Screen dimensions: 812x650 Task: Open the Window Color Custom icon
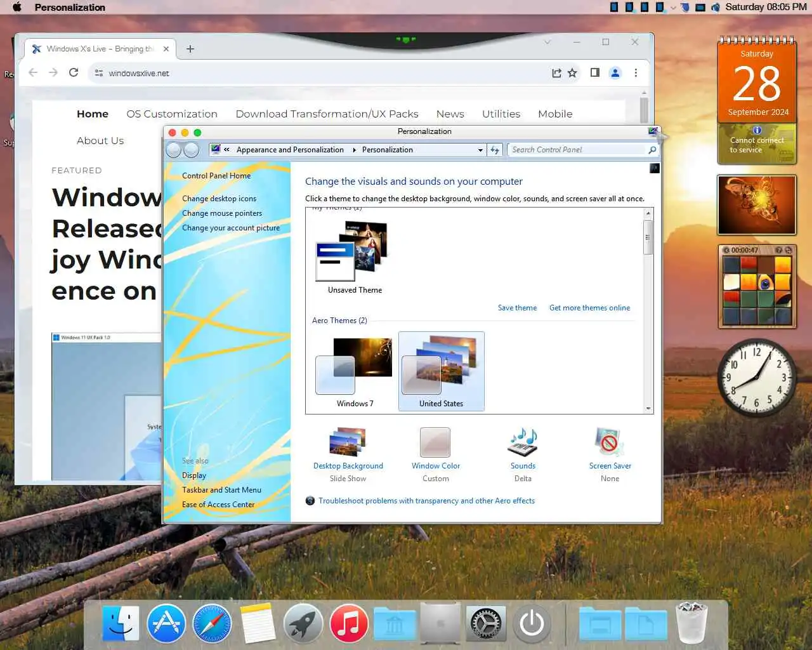click(x=435, y=442)
